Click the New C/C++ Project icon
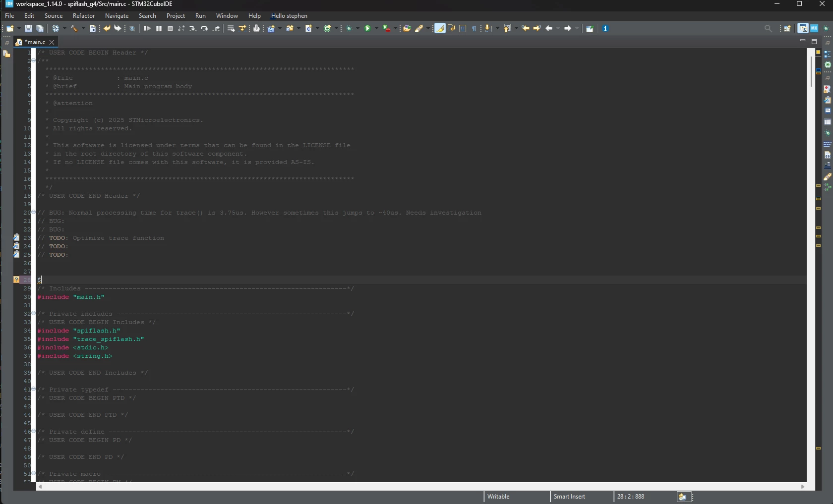 tap(271, 29)
